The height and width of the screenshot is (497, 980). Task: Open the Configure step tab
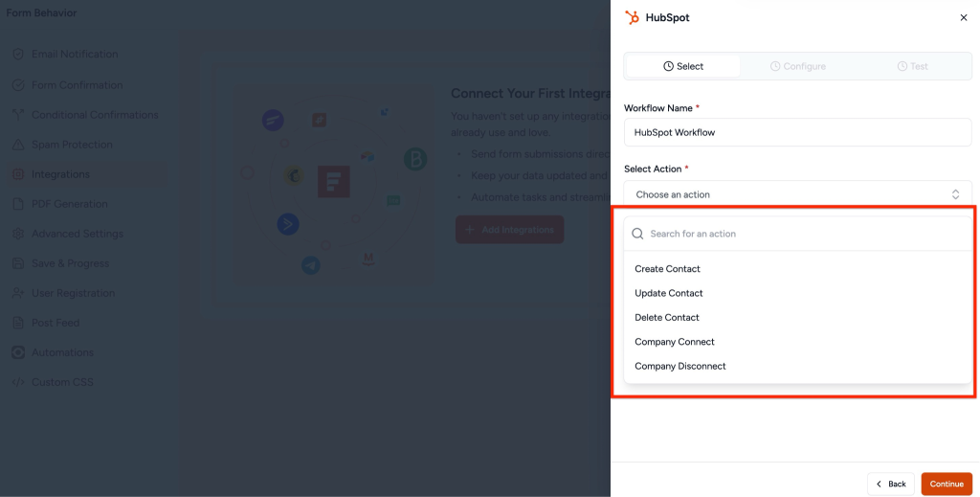(797, 66)
